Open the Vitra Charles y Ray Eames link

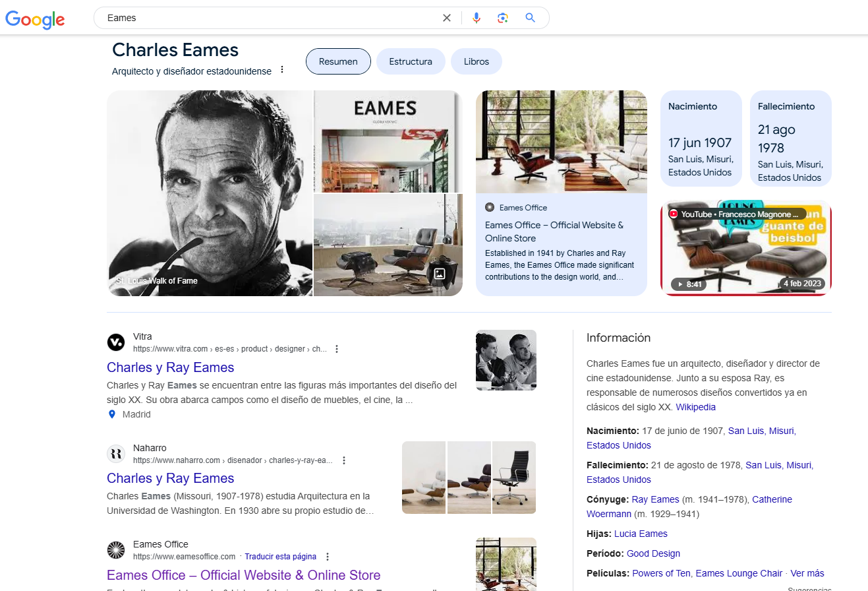171,367
